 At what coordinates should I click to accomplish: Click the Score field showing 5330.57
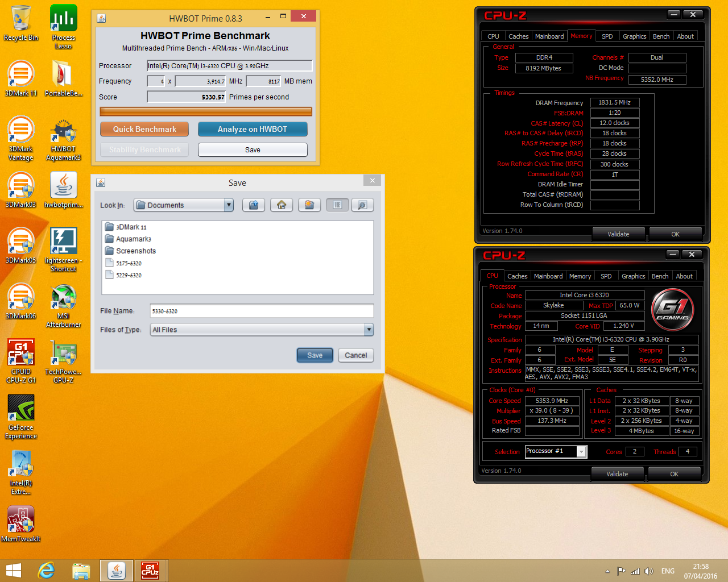tap(187, 97)
